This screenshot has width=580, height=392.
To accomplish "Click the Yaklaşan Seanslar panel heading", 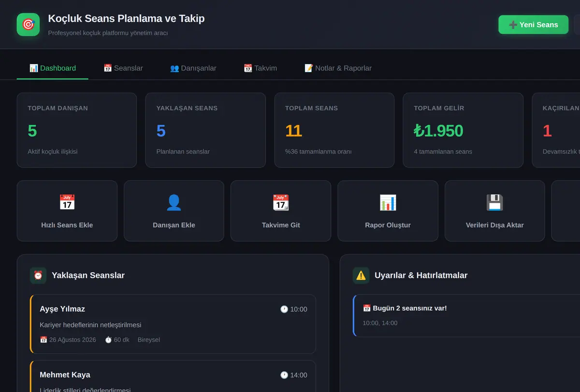I will click(88, 276).
